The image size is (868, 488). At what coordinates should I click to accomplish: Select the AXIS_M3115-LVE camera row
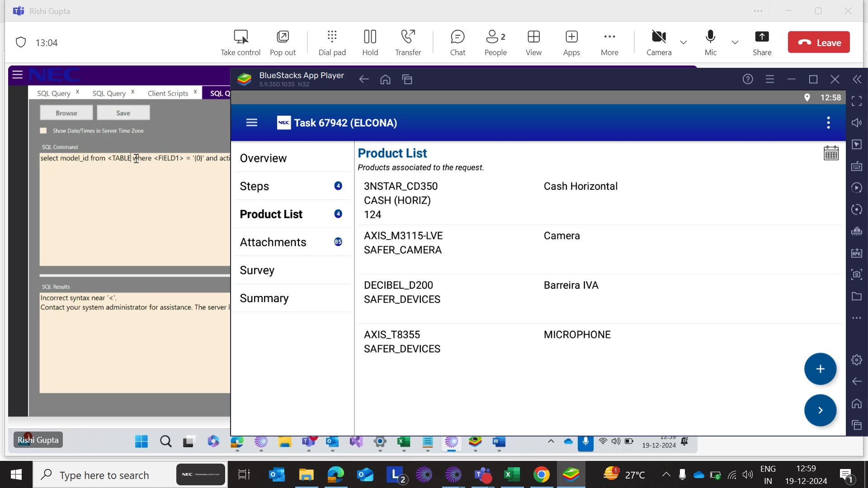600,249
